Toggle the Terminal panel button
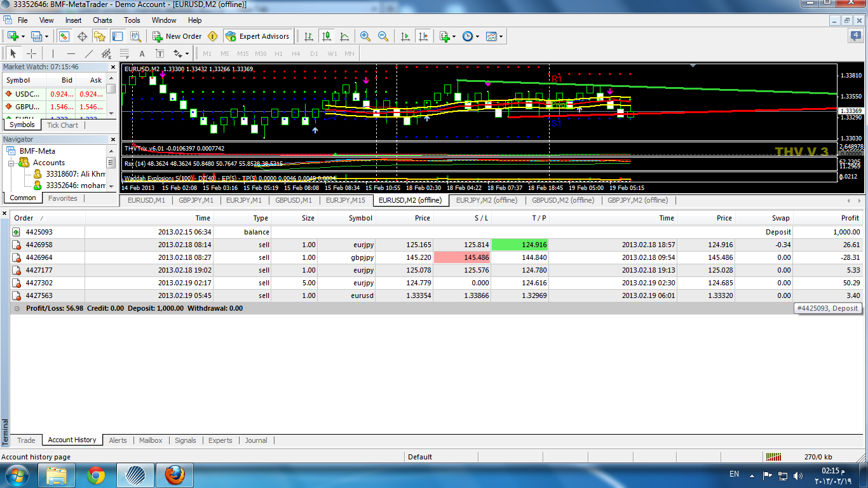The width and height of the screenshot is (868, 488). 118,36
